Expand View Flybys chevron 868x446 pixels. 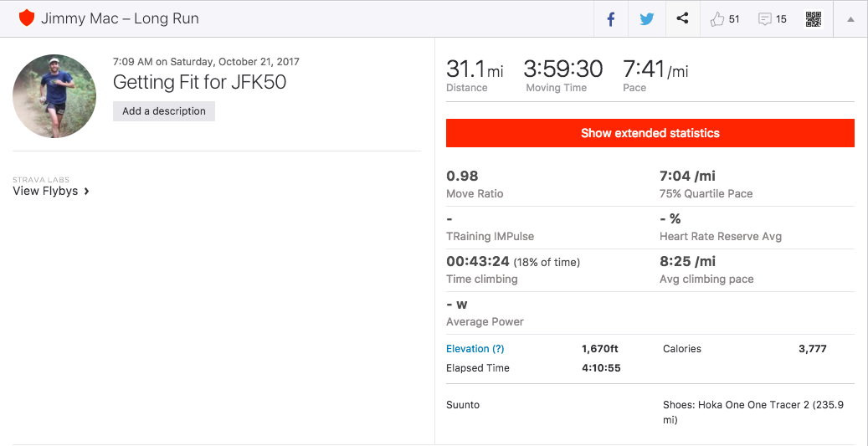[87, 191]
